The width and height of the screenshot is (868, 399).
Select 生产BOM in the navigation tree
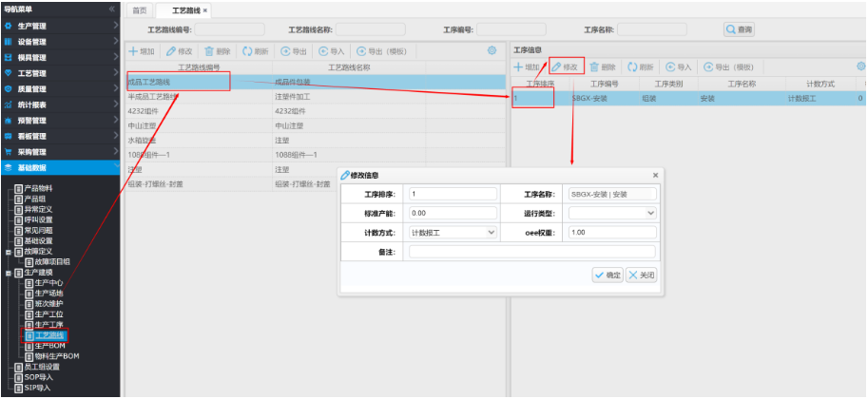click(x=49, y=346)
